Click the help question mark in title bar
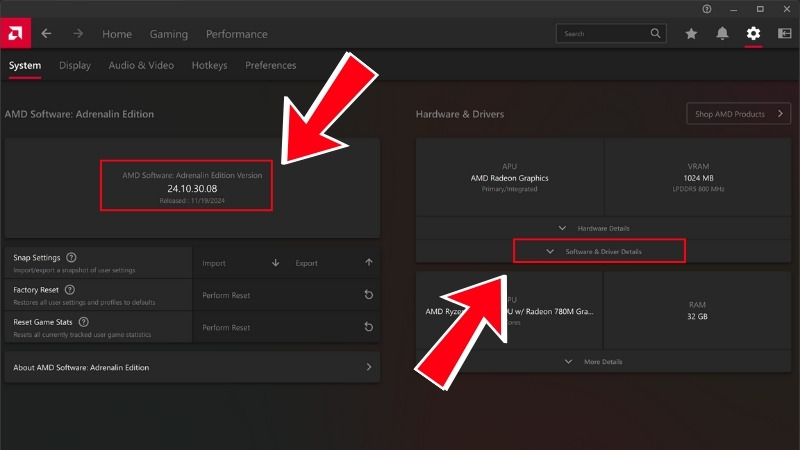This screenshot has height=450, width=800. point(708,8)
